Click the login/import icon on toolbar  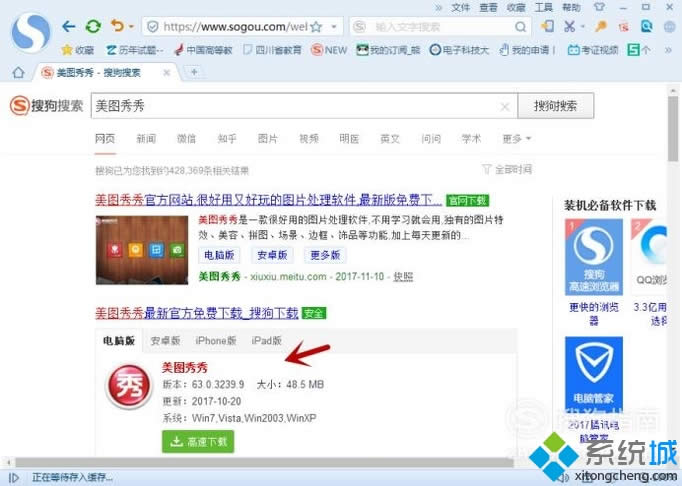click(547, 26)
